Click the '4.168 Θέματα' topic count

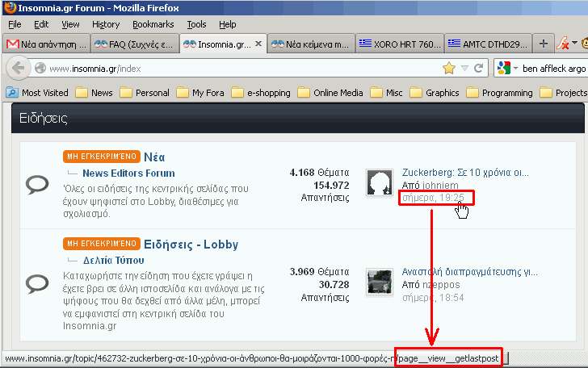tap(319, 173)
